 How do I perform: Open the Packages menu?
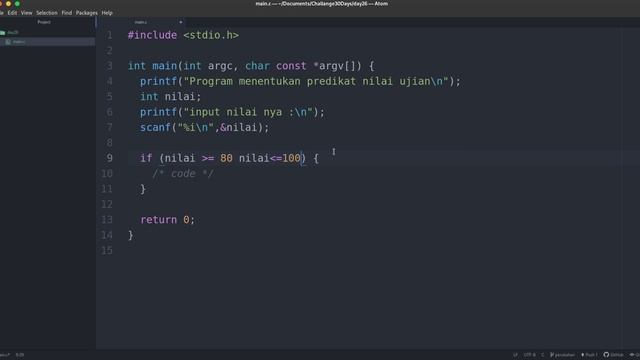[x=87, y=13]
